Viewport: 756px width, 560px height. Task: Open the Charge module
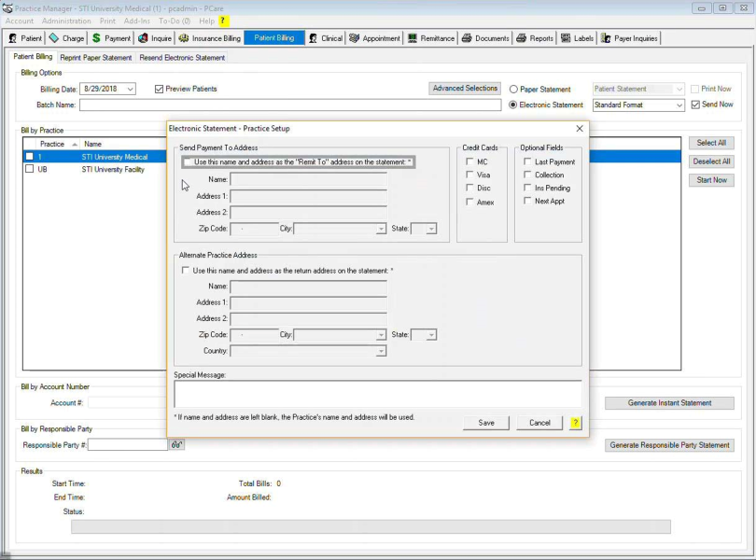click(54, 38)
